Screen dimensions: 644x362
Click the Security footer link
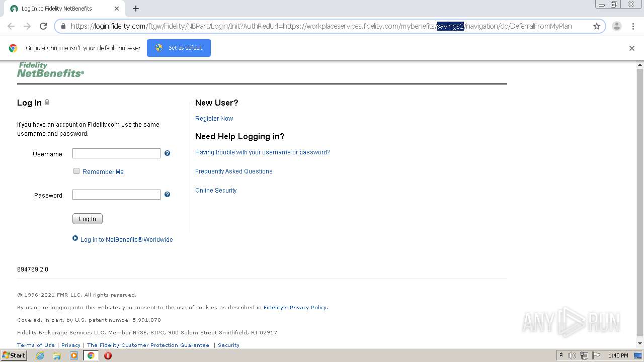(228, 345)
